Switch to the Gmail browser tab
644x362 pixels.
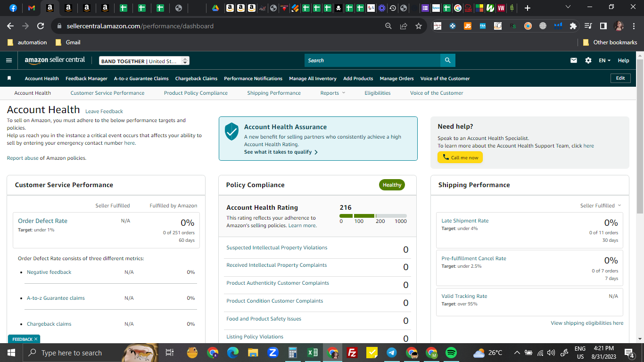click(32, 8)
